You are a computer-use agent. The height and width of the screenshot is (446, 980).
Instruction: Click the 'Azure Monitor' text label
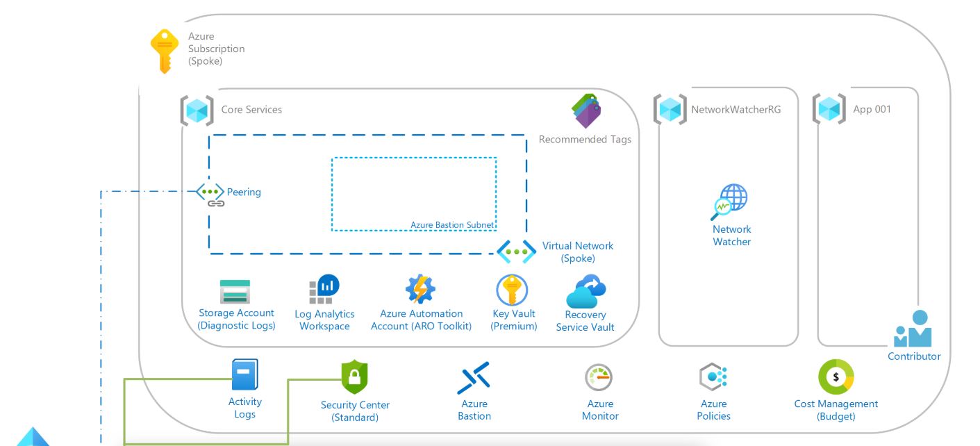(x=600, y=410)
